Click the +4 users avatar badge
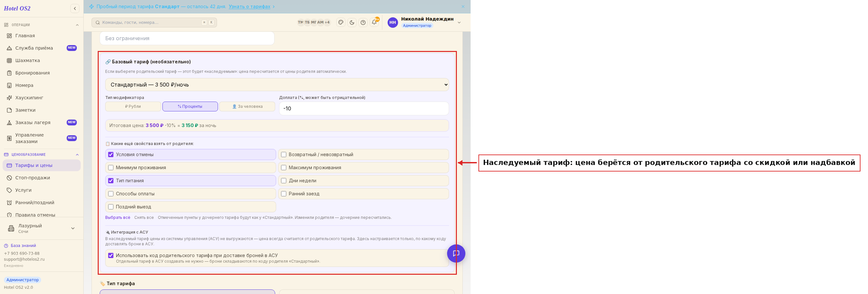The image size is (868, 294). point(327,23)
